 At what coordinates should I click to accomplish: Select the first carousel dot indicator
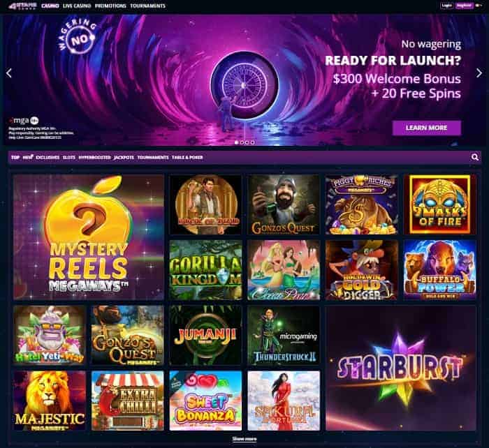point(236,142)
